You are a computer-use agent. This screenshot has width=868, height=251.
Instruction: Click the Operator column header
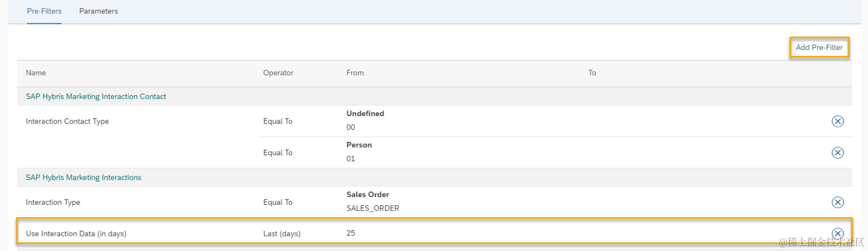(x=278, y=73)
